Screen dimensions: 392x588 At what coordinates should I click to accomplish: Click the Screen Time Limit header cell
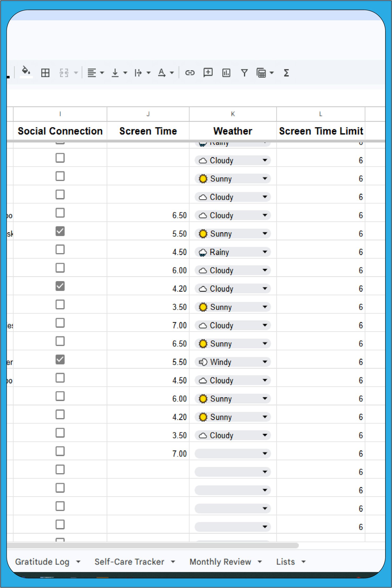tap(321, 131)
